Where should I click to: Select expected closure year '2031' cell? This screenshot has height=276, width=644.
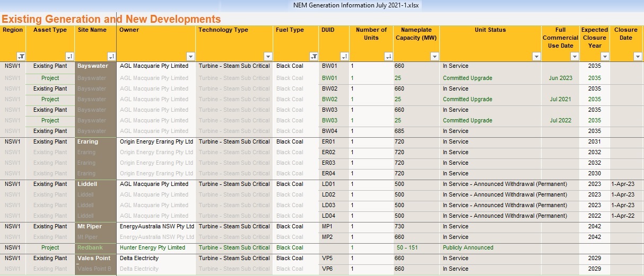[x=595, y=141]
